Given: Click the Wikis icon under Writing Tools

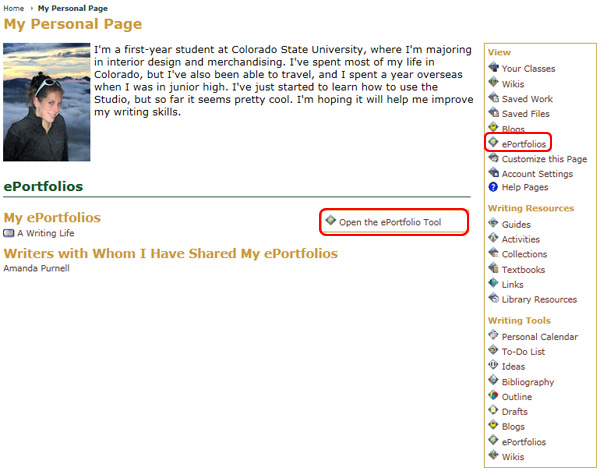Looking at the screenshot, I should coord(494,455).
